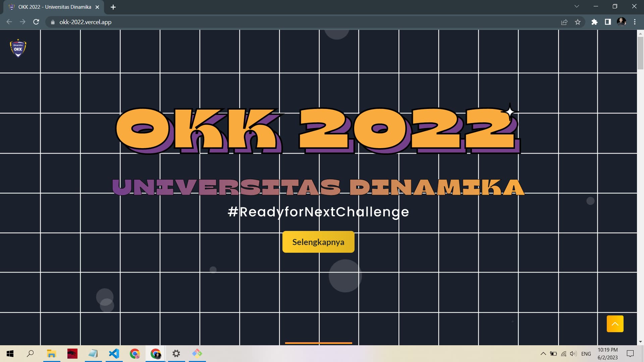
Task: Click the Selengkapnya button
Action: (x=318, y=242)
